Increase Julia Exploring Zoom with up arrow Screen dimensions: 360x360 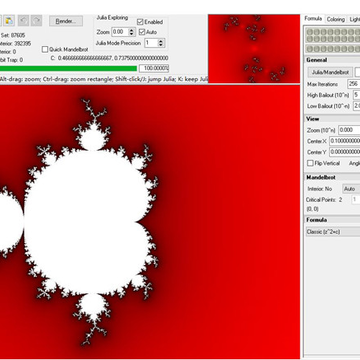click(x=131, y=30)
